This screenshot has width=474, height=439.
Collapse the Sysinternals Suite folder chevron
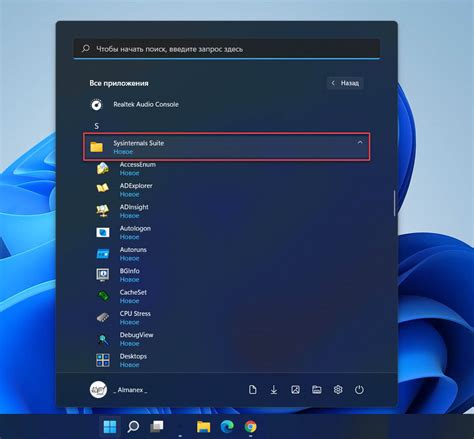coord(360,142)
